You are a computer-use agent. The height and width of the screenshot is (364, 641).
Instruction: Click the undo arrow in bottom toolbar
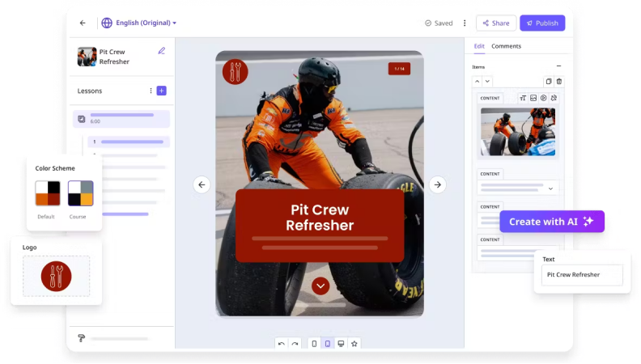pyautogui.click(x=282, y=343)
